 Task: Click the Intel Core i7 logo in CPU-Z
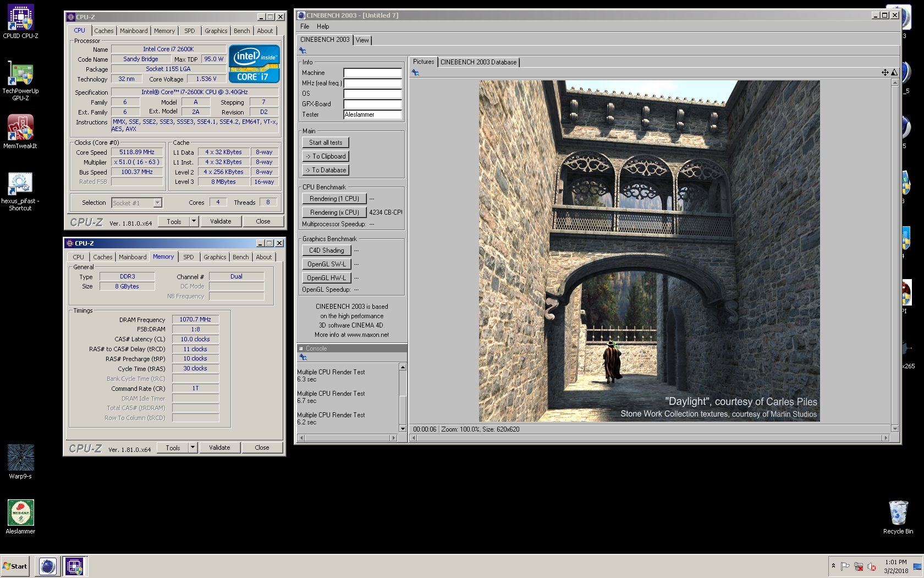coord(254,64)
